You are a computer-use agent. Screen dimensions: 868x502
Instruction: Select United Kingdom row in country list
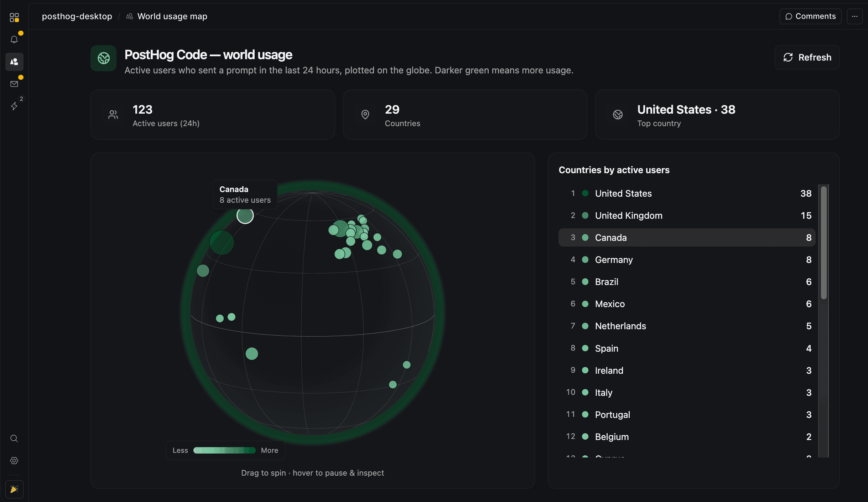tap(687, 216)
